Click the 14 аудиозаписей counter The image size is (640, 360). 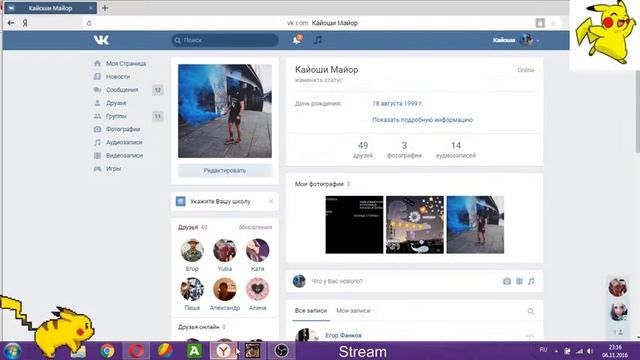tap(456, 149)
